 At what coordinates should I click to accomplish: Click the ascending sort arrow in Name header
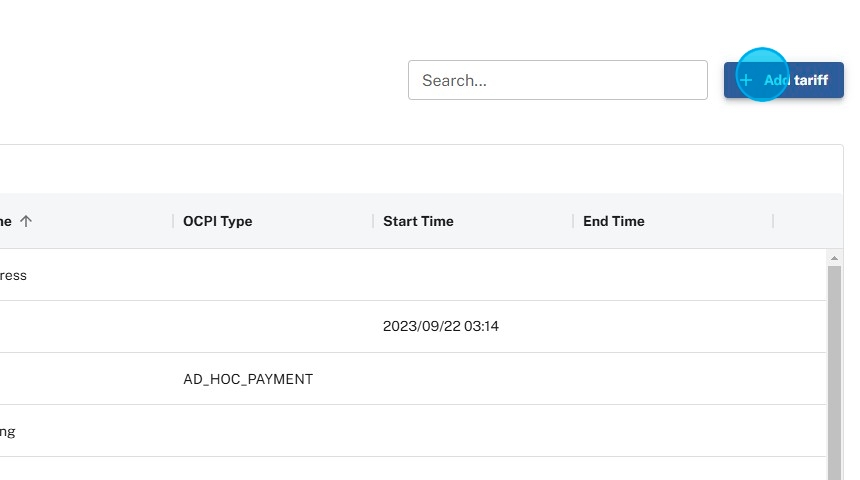(26, 221)
